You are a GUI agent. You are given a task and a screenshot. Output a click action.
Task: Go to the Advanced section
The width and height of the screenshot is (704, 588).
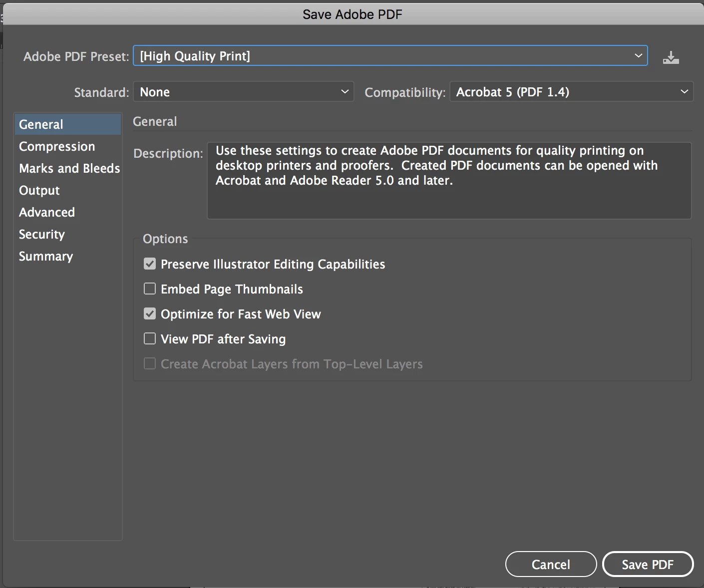coord(67,212)
